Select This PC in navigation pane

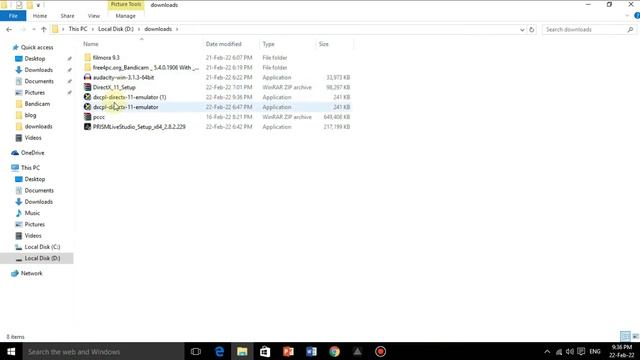click(x=30, y=168)
